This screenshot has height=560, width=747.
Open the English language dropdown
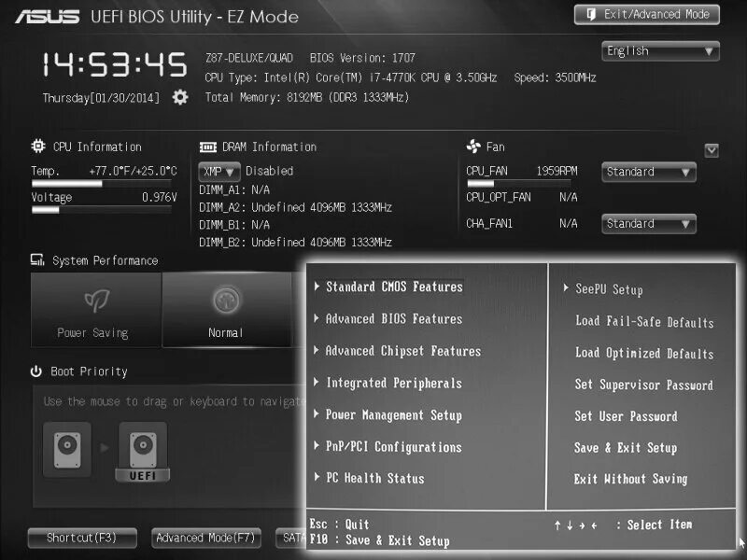click(x=660, y=51)
